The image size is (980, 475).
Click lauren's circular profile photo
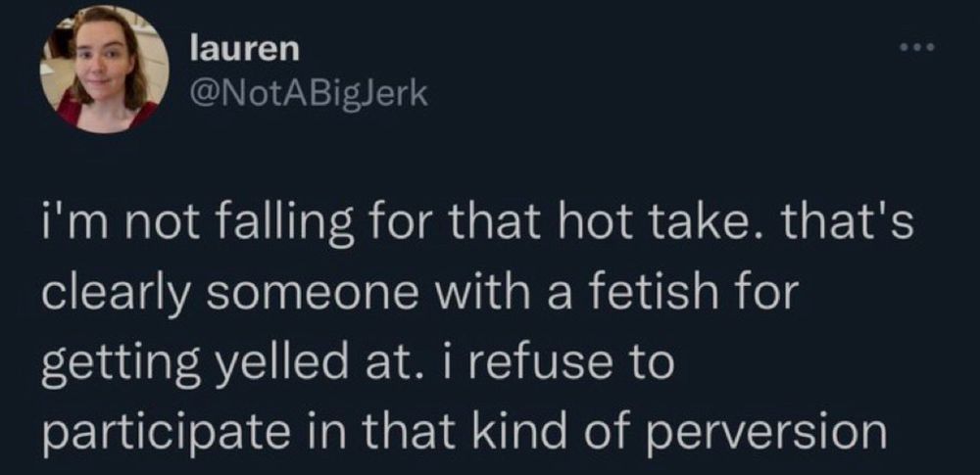point(105,70)
